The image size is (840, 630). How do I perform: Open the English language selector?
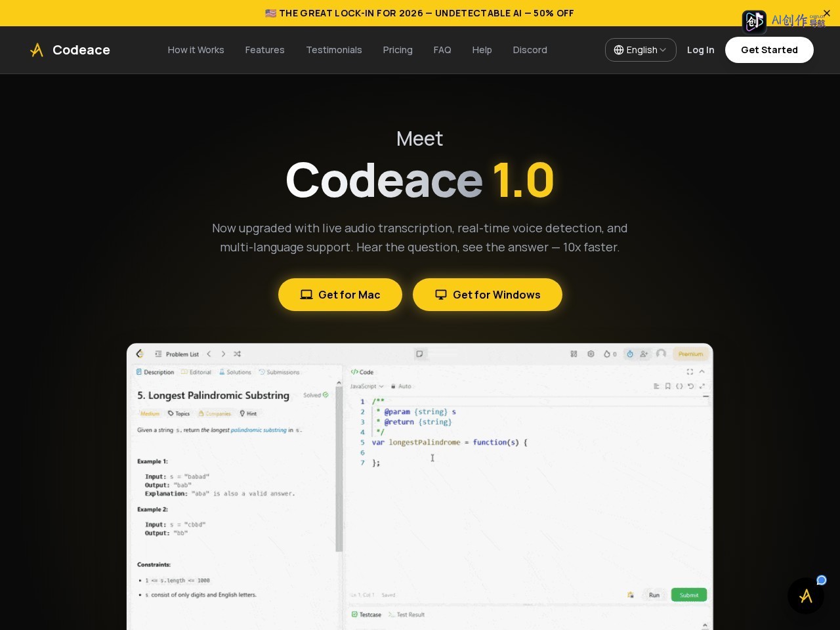pyautogui.click(x=640, y=50)
